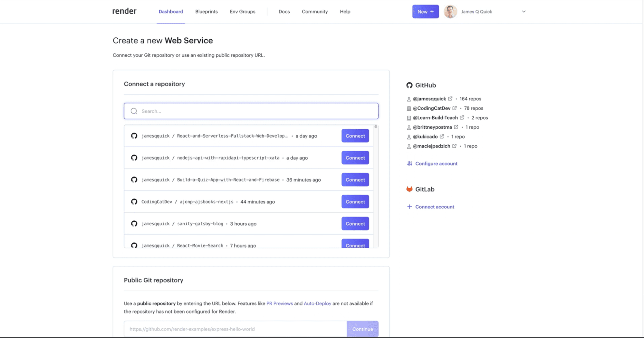Click GitLab Connect account link
The width and height of the screenshot is (644, 338).
435,207
